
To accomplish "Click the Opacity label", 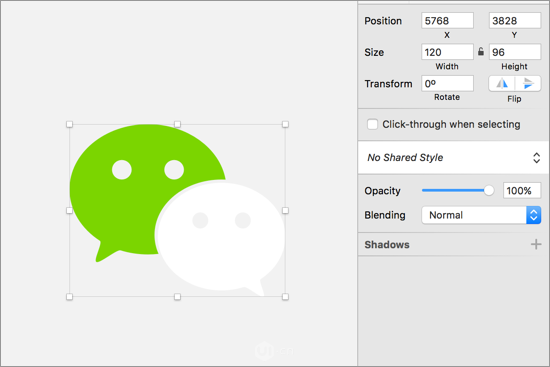I will [x=382, y=191].
